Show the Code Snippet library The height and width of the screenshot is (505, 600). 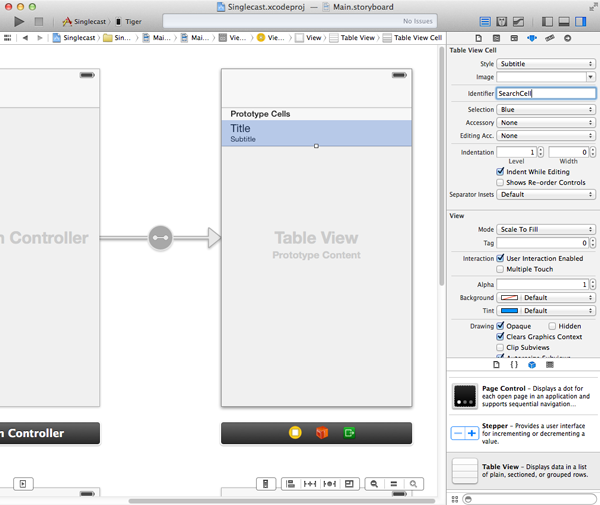click(x=514, y=365)
